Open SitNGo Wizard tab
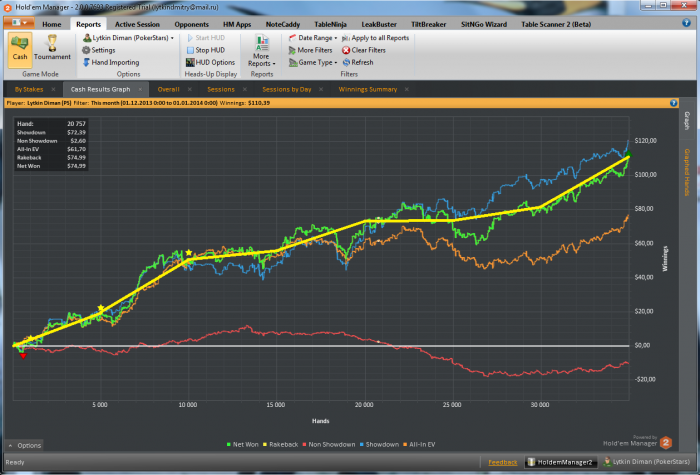Screen dimensions: 700x475 click(x=483, y=25)
